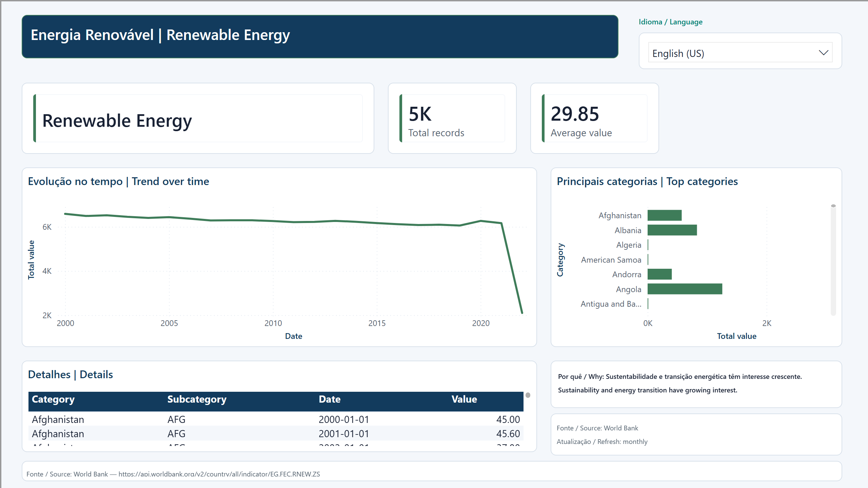Click the Details table scrollbar handle
Viewport: 868px width, 488px height.
click(528, 395)
